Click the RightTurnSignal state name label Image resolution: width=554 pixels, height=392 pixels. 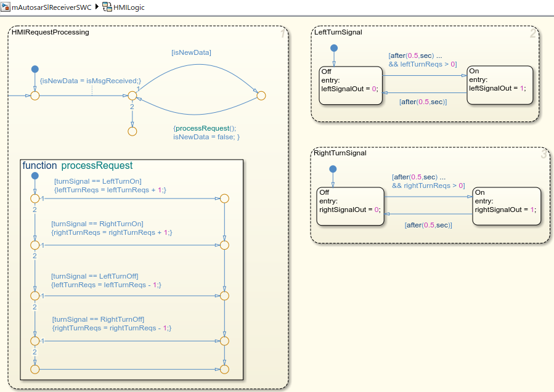tap(340, 153)
